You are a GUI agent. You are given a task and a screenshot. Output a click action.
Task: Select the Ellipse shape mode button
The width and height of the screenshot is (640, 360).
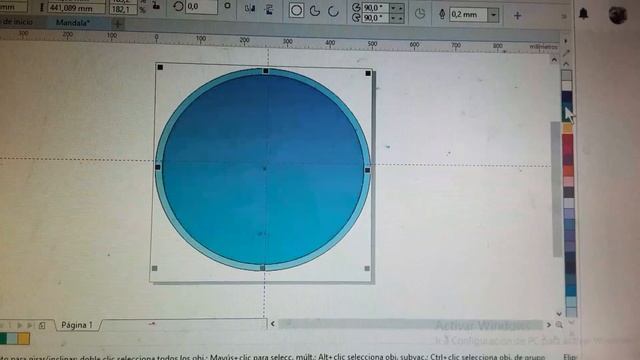pos(296,11)
